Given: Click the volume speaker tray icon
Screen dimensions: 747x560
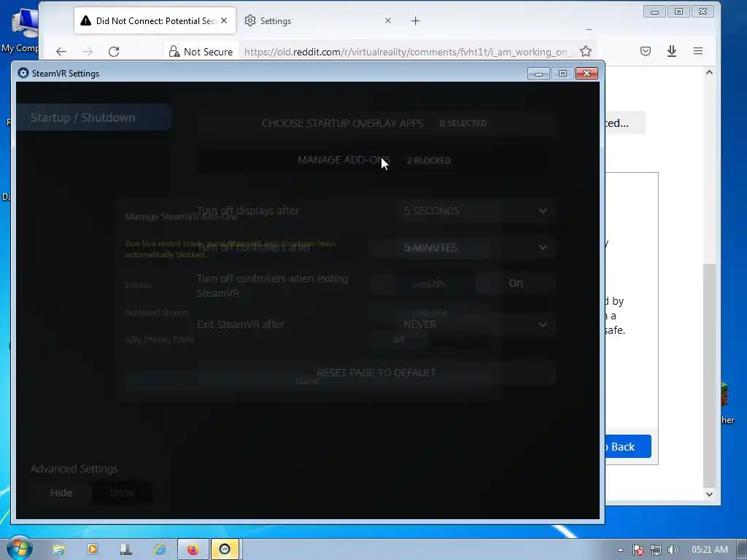Looking at the screenshot, I should [673, 550].
